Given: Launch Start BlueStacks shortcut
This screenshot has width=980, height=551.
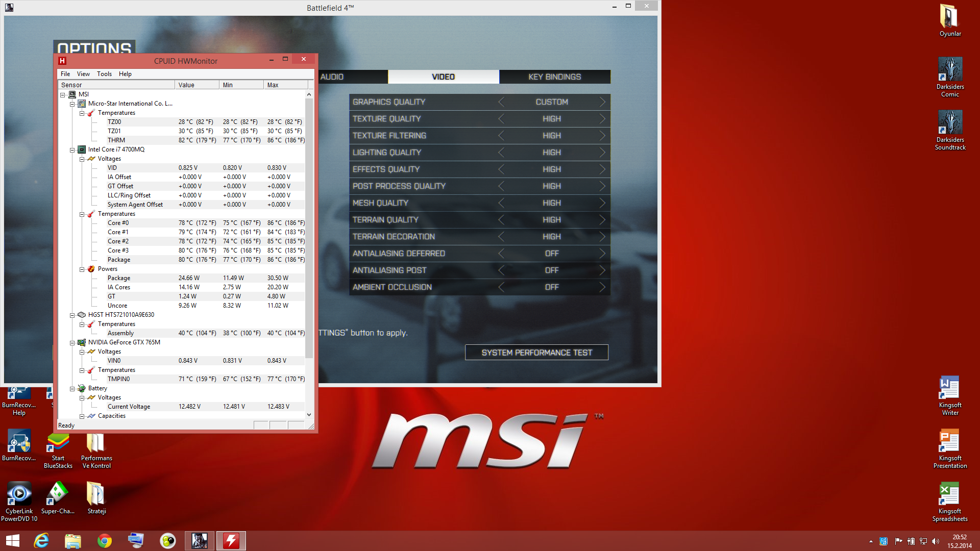Looking at the screenshot, I should point(58,450).
